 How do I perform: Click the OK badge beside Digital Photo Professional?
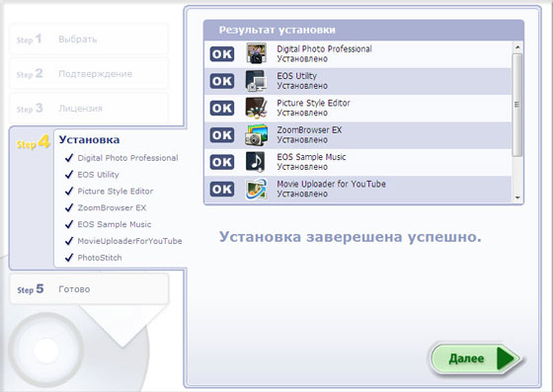click(x=222, y=54)
